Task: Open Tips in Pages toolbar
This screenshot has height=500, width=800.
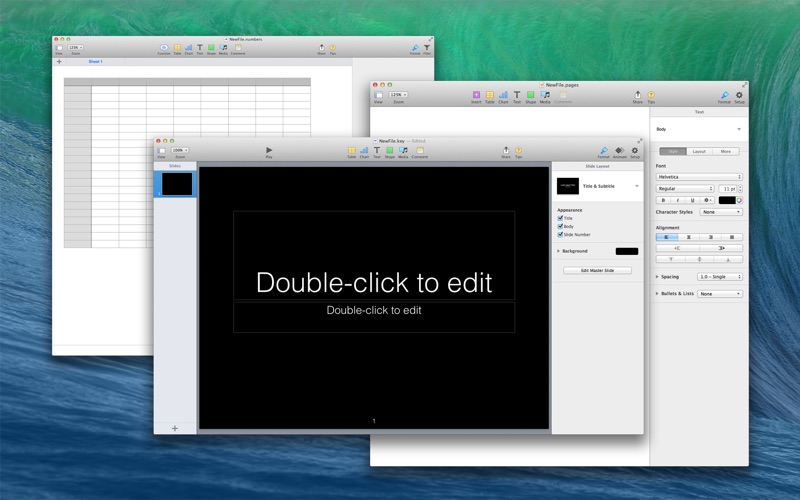Action: point(651,95)
